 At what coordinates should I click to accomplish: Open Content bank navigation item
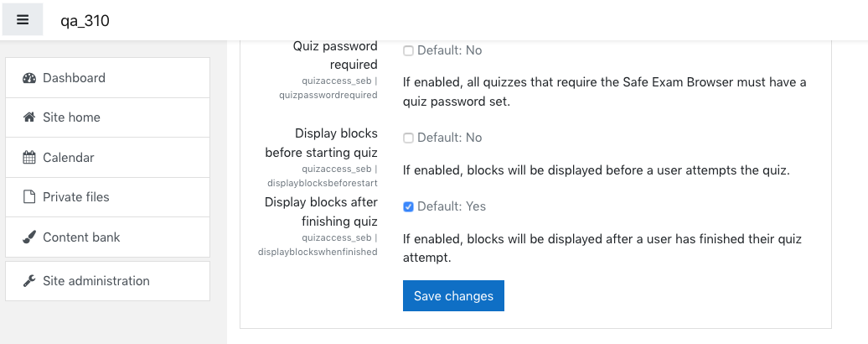pos(108,237)
